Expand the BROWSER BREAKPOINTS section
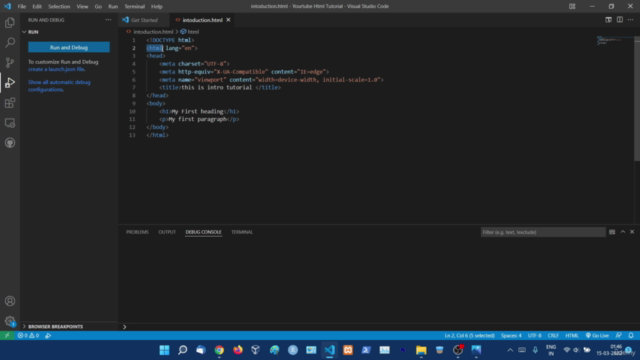Image resolution: width=640 pixels, height=360 pixels. click(69, 327)
